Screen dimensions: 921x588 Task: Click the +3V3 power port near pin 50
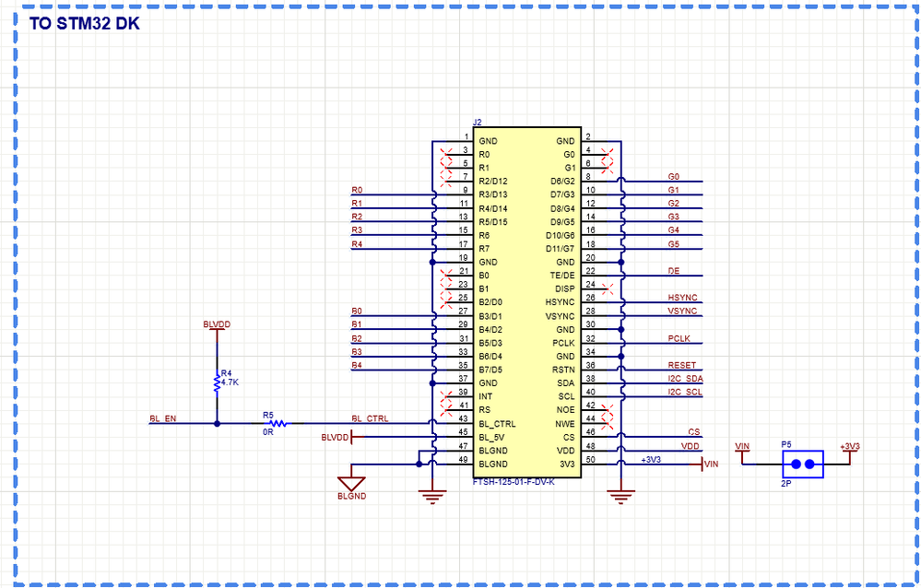tap(651, 460)
